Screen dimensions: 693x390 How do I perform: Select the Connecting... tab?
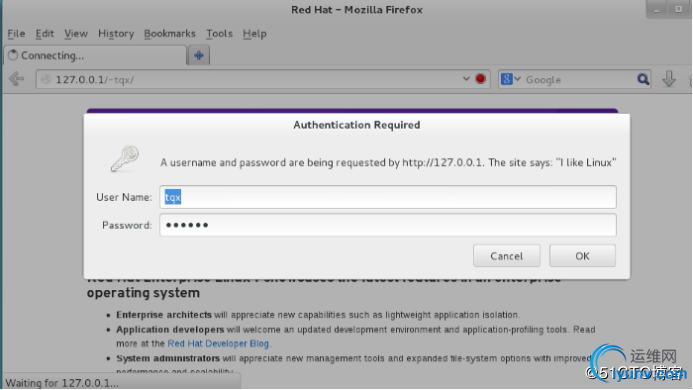point(95,55)
